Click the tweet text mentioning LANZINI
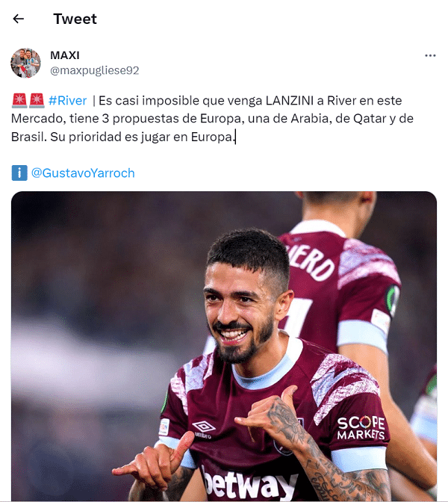Screen dimensions: 448x502 pos(212,119)
